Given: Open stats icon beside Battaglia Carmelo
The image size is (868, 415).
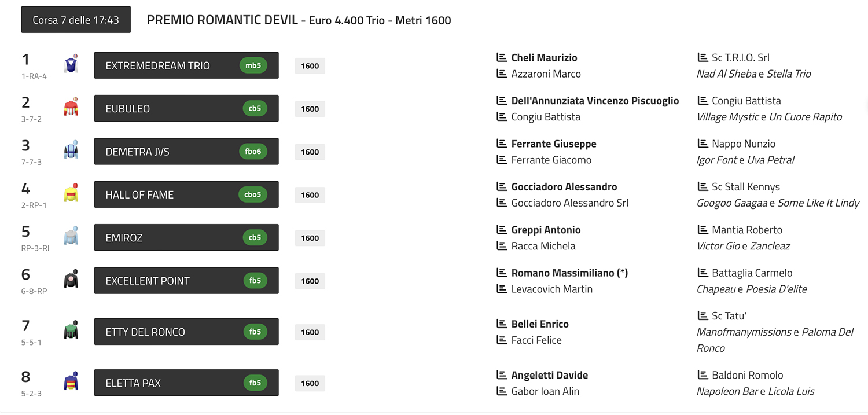Looking at the screenshot, I should (x=703, y=273).
